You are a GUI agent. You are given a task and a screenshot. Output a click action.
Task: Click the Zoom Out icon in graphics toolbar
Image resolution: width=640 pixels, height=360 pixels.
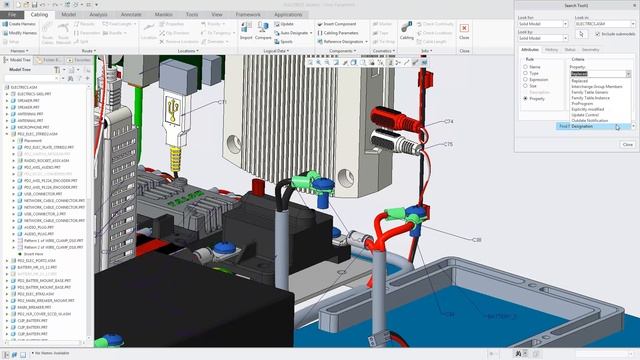click(x=327, y=62)
